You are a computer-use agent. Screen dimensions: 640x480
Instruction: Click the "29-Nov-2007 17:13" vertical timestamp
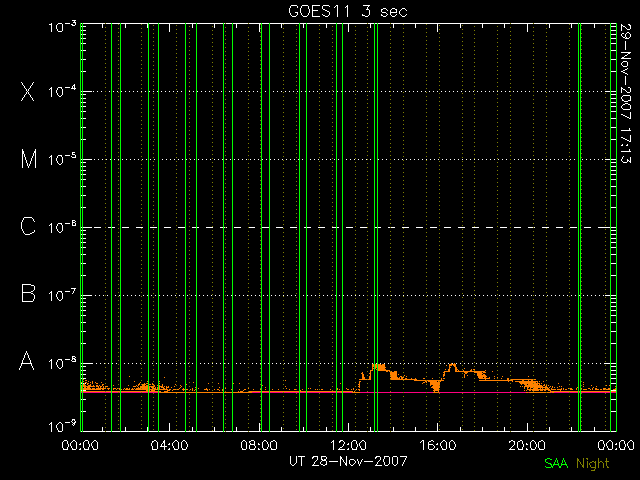[x=625, y=93]
